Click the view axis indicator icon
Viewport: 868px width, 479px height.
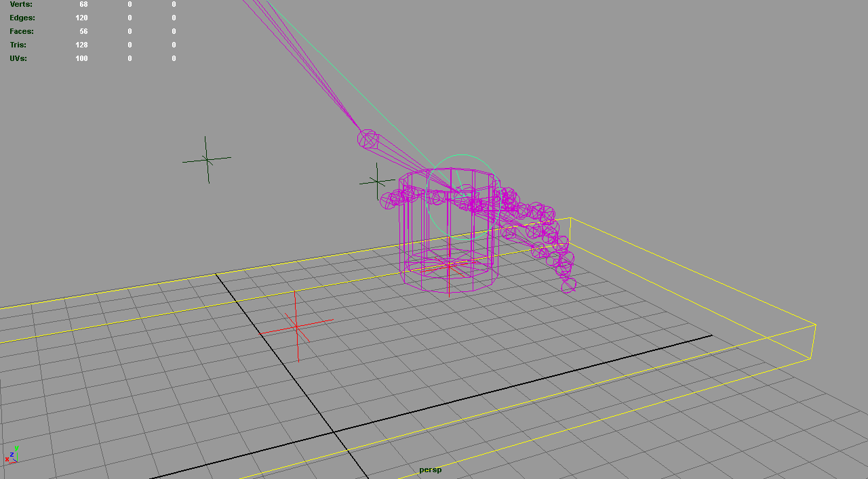point(11,455)
